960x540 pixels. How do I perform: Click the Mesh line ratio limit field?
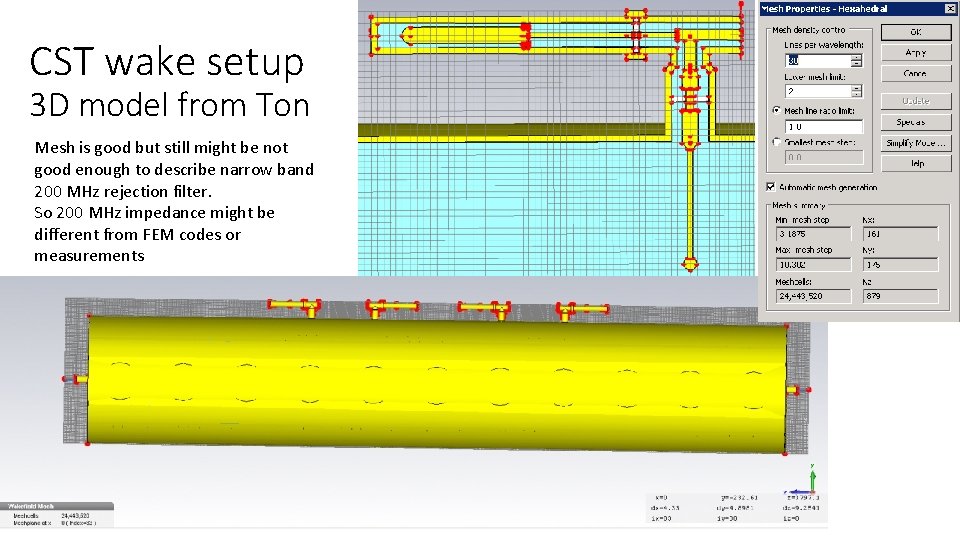click(824, 127)
